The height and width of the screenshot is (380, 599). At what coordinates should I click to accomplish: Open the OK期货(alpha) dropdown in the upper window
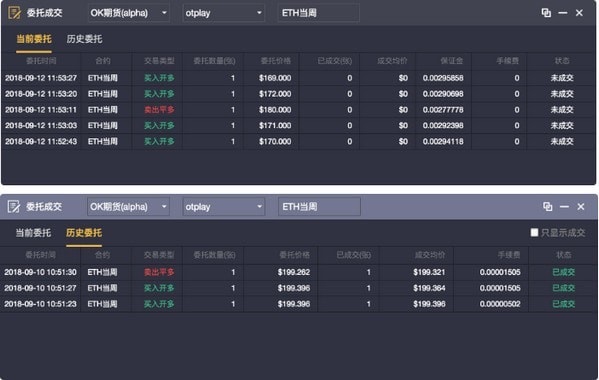[x=128, y=13]
